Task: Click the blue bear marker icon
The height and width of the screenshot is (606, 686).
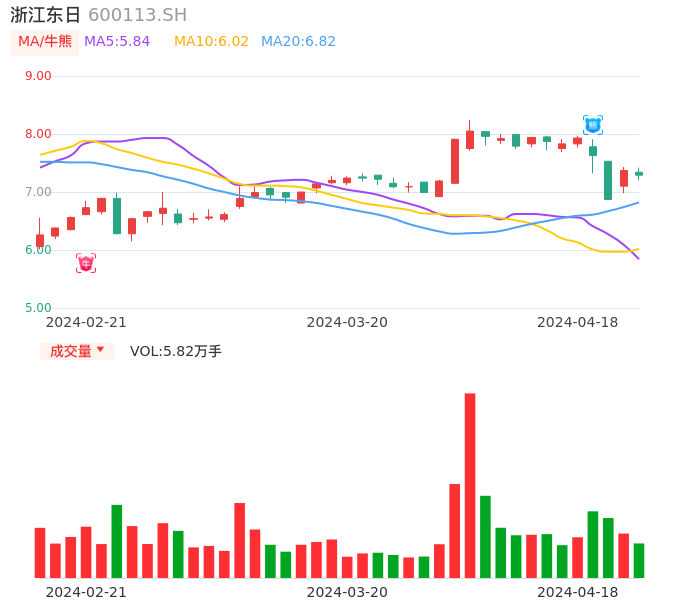Action: (x=593, y=125)
